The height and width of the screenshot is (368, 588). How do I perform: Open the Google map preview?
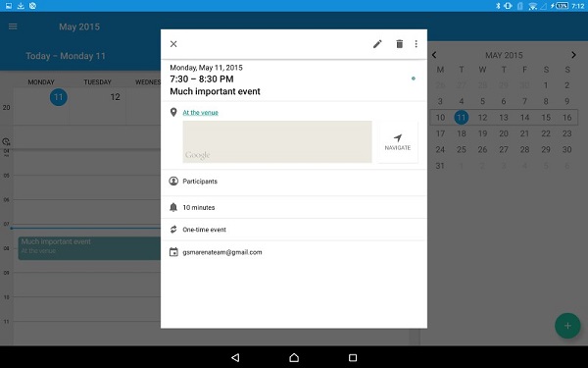tap(277, 141)
